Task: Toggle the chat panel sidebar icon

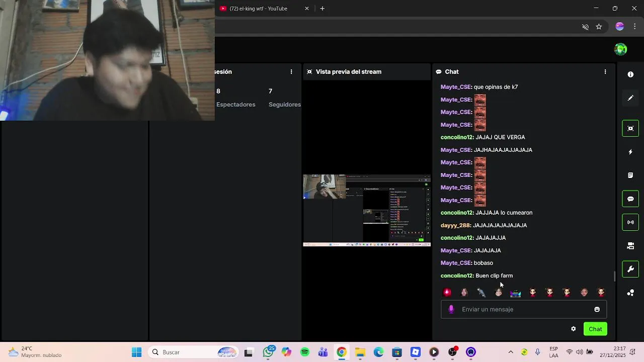Action: 630,199
